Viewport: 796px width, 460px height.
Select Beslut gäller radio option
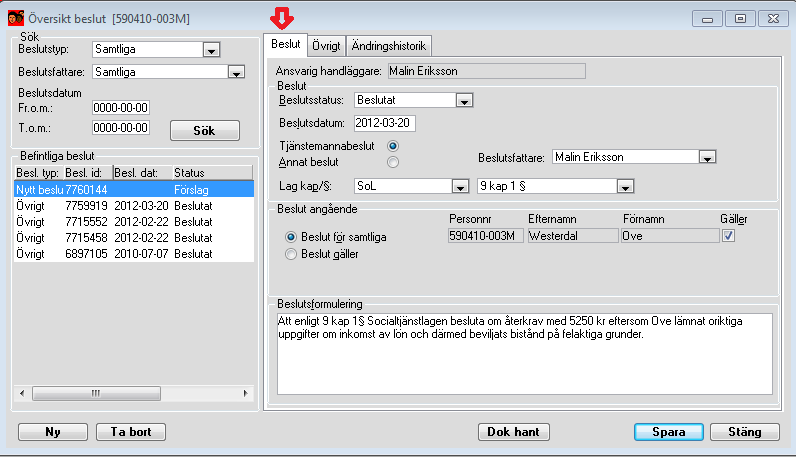coord(291,254)
